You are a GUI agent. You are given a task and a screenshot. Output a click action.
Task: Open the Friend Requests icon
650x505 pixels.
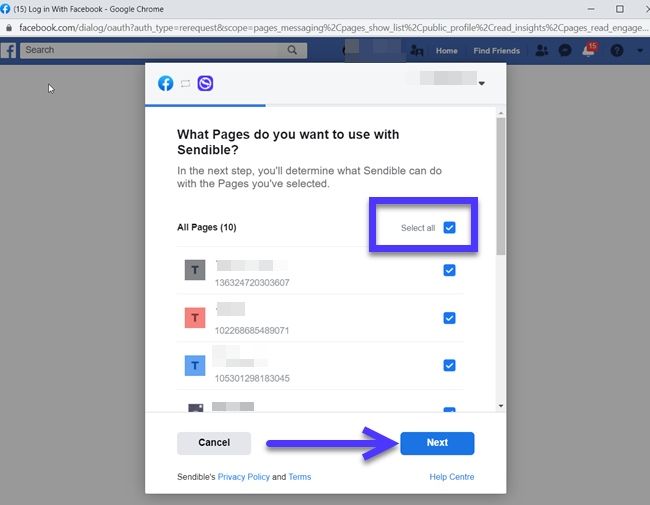click(x=542, y=51)
